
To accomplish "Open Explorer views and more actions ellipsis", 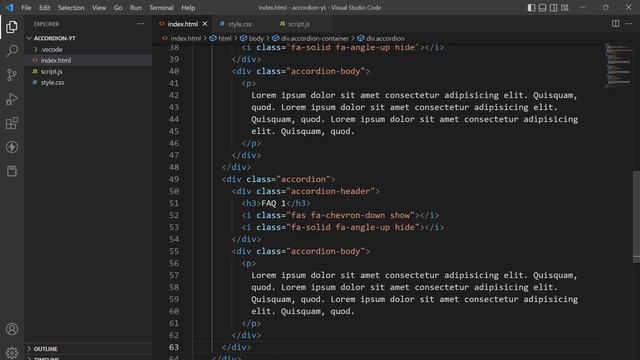I will [140, 24].
